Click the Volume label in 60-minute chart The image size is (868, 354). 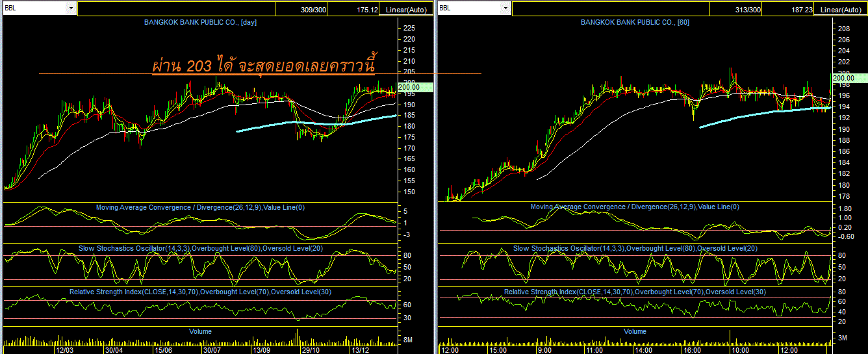coord(635,331)
